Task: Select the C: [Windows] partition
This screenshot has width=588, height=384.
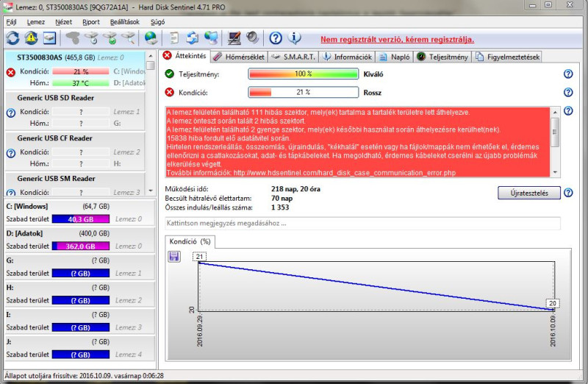Action: pyautogui.click(x=79, y=213)
